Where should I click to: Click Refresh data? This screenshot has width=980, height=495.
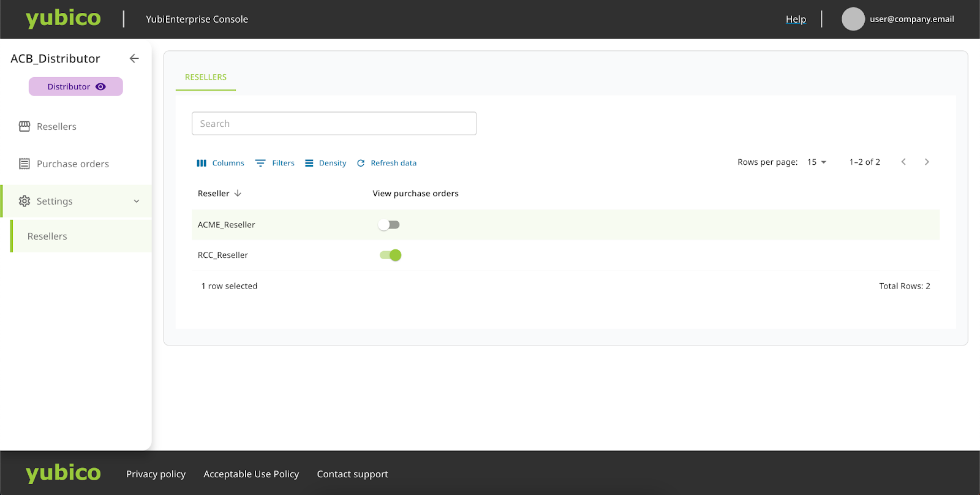386,163
